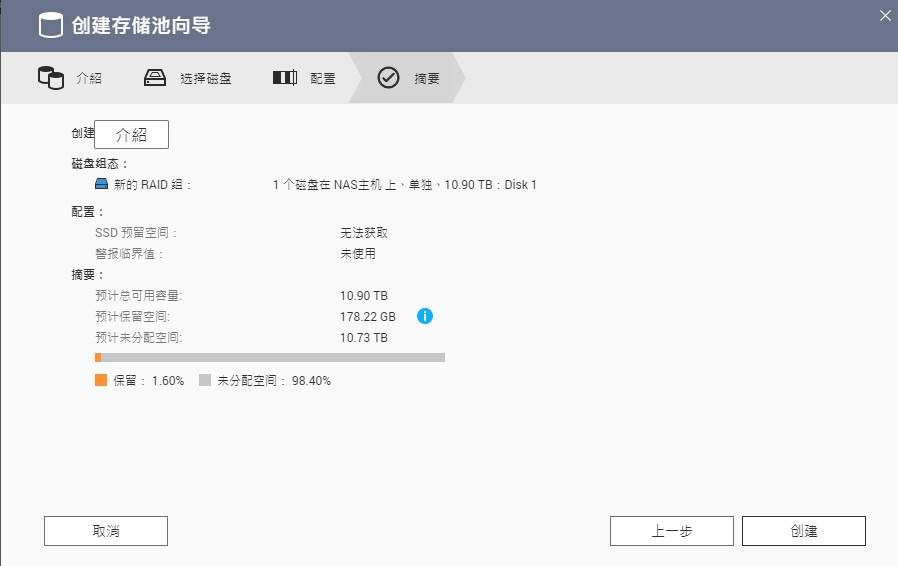Click the 保留： 1.60% legend text
This screenshot has width=898, height=566.
tap(148, 380)
